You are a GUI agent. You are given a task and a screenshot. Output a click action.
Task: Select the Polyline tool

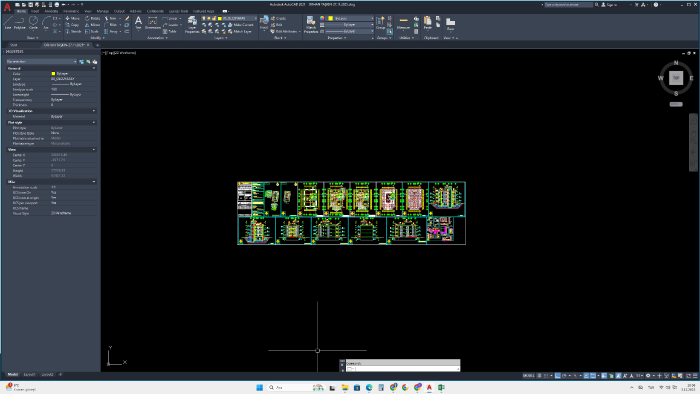coord(20,23)
